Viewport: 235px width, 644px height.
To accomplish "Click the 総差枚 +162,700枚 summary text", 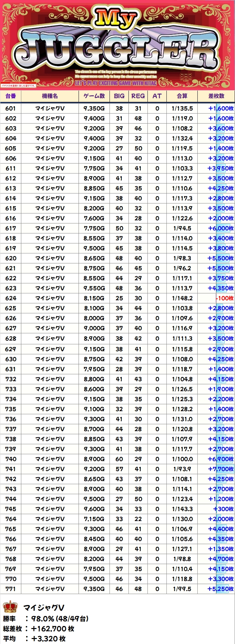I will tap(39, 629).
